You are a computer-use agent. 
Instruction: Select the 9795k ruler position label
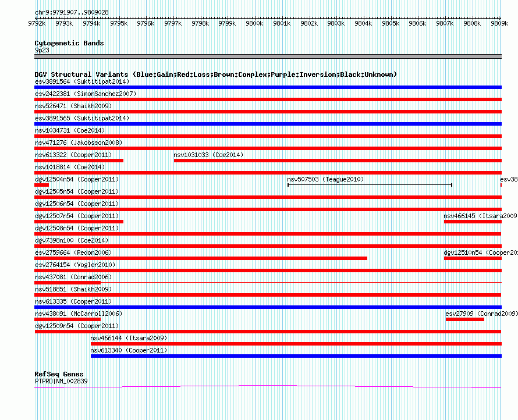(119, 23)
